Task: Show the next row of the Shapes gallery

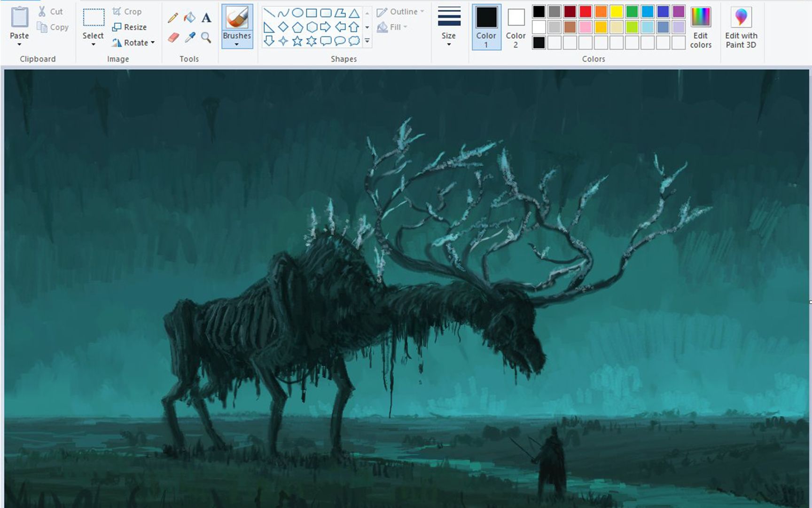Action: [367, 27]
